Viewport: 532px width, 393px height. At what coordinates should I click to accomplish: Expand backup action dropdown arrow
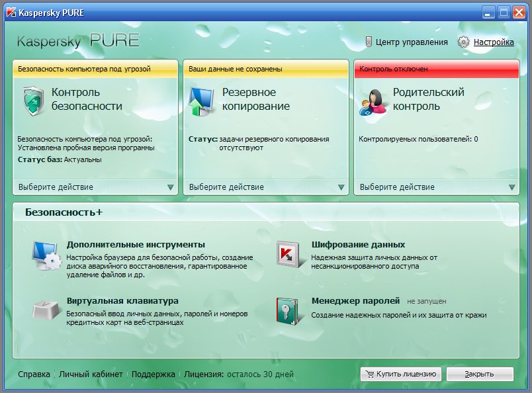(x=341, y=187)
